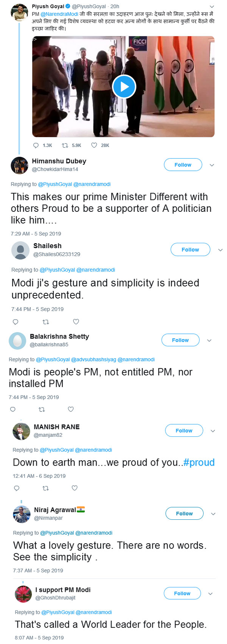Follow Himanshu Dubey
Viewport: 227px width, 644px height.
pyautogui.click(x=183, y=165)
